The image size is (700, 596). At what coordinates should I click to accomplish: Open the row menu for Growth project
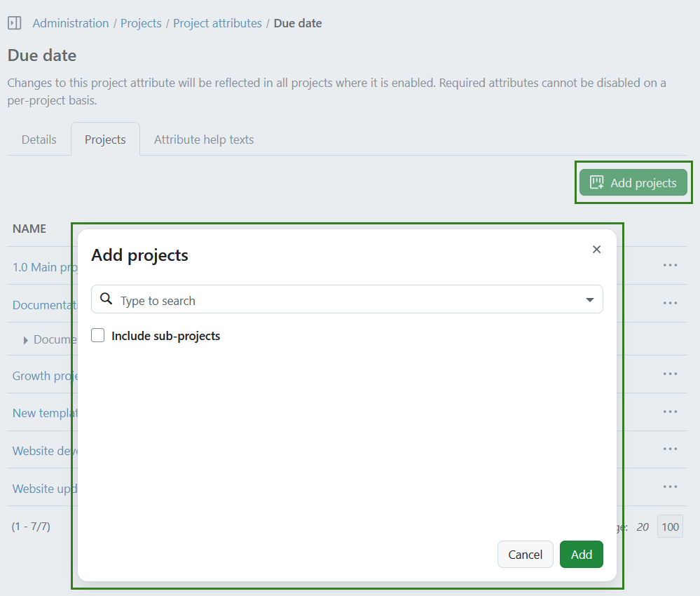(669, 374)
